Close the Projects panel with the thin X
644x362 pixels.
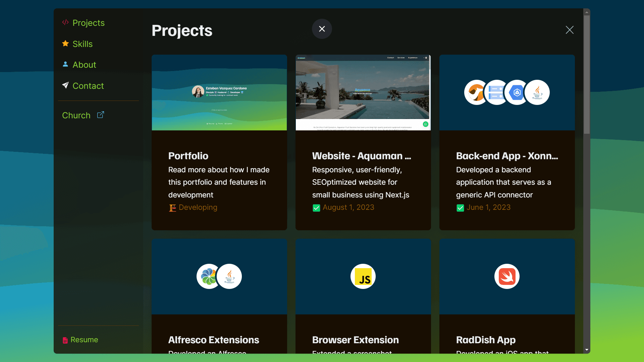click(x=570, y=30)
